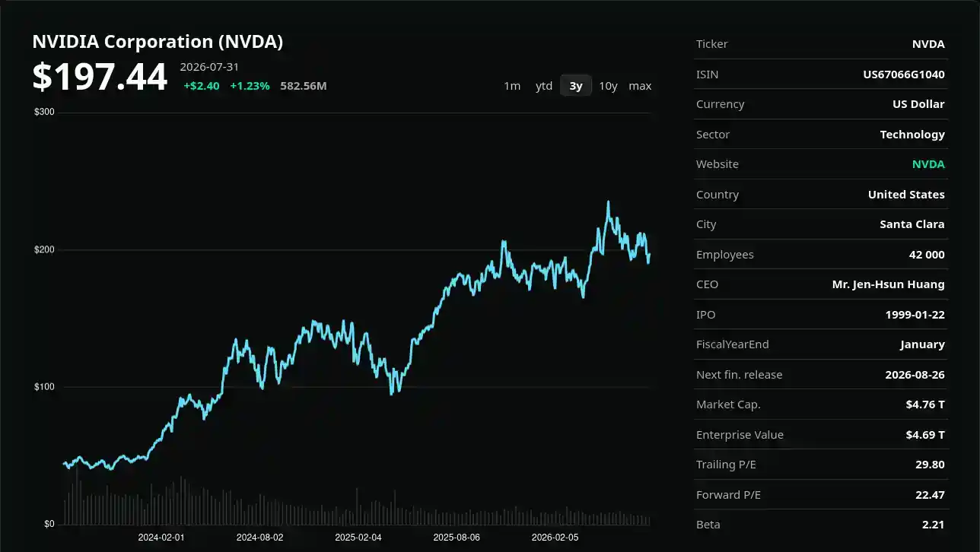Click the United States country value
This screenshot has height=552, width=980.
coord(906,195)
